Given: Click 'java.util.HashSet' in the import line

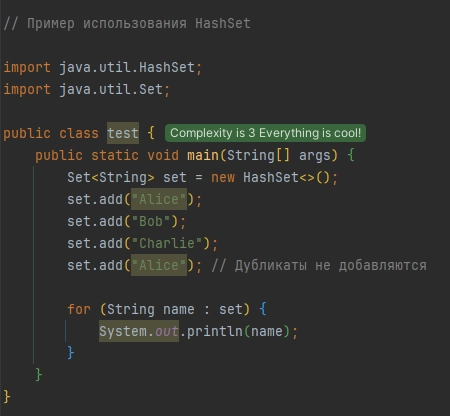Looking at the screenshot, I should 127,67.
